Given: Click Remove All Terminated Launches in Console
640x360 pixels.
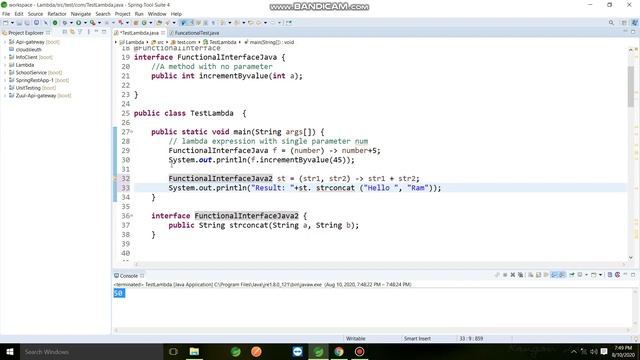Looking at the screenshot, I should coord(520,275).
